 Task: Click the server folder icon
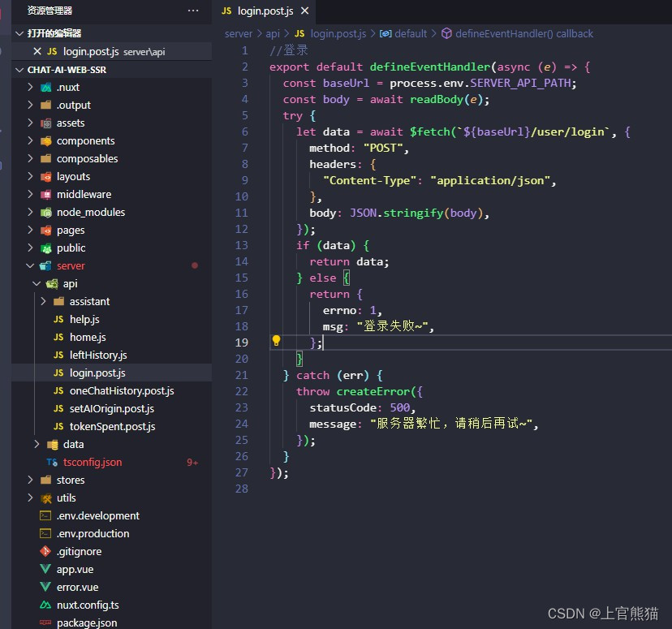pos(46,266)
